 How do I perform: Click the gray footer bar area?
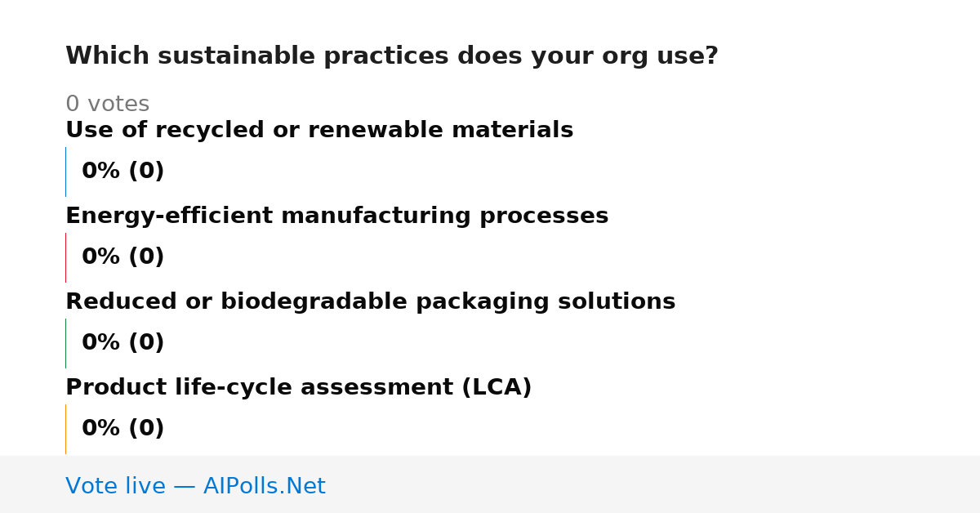pos(490,484)
